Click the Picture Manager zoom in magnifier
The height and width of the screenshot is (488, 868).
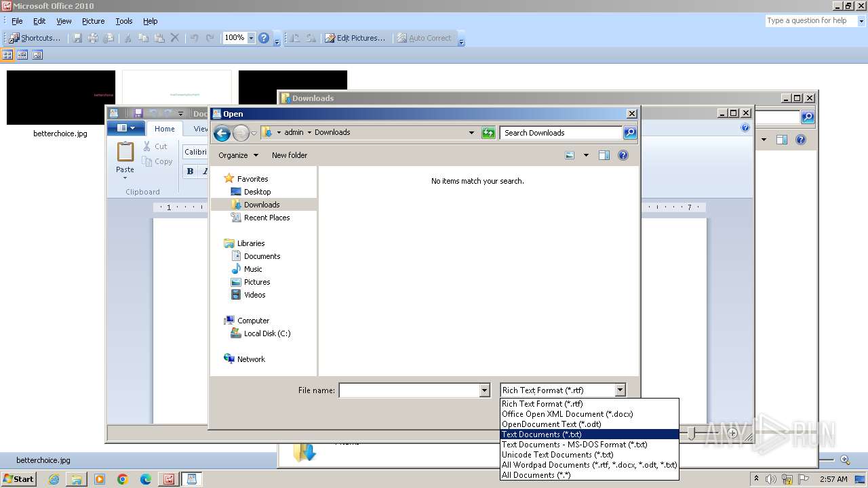(x=845, y=460)
